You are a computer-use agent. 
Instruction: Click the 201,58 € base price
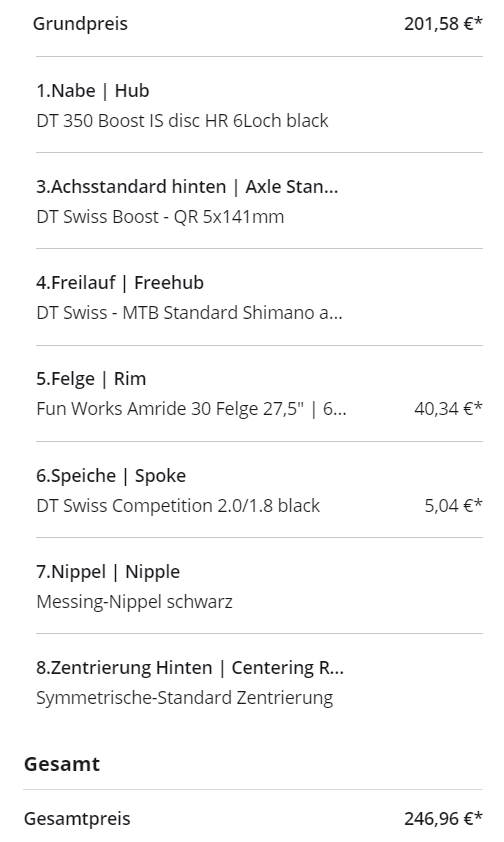coord(443,24)
